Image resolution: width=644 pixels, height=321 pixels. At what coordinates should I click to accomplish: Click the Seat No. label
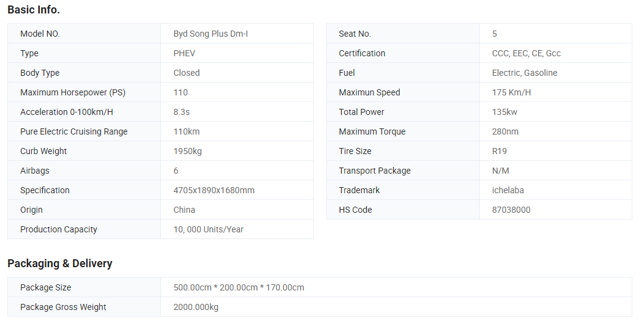click(x=355, y=34)
